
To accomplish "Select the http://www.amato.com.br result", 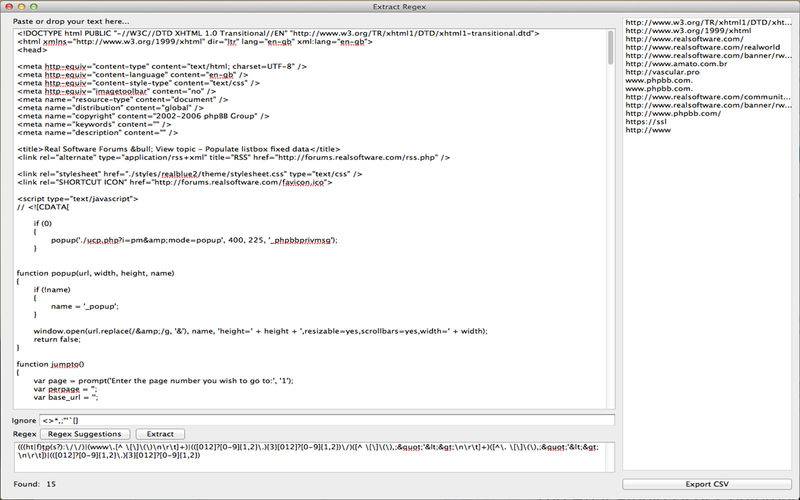I will [676, 64].
